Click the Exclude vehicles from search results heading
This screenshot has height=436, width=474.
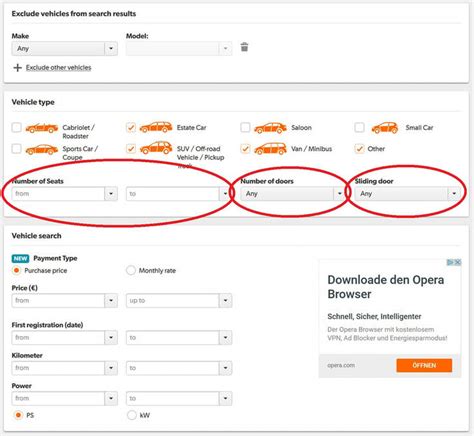tap(74, 14)
